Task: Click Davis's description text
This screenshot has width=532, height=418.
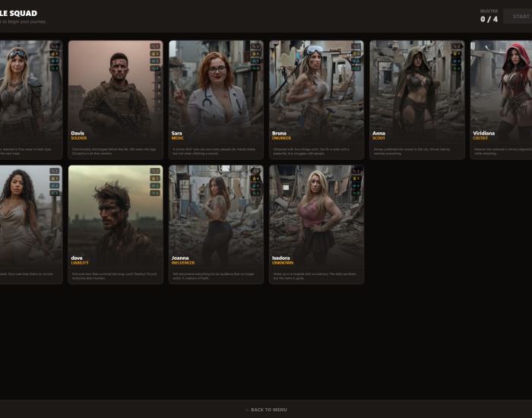Action: pos(115,151)
